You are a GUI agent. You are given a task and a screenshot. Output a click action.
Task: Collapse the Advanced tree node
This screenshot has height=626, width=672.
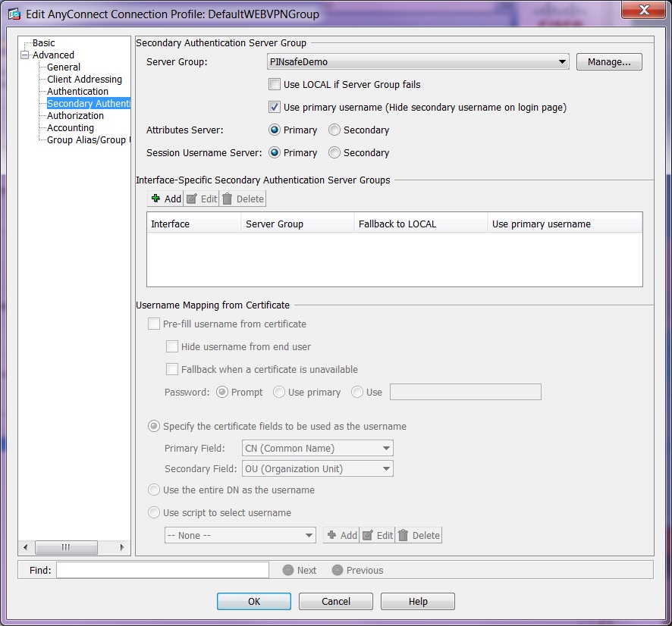tap(24, 55)
